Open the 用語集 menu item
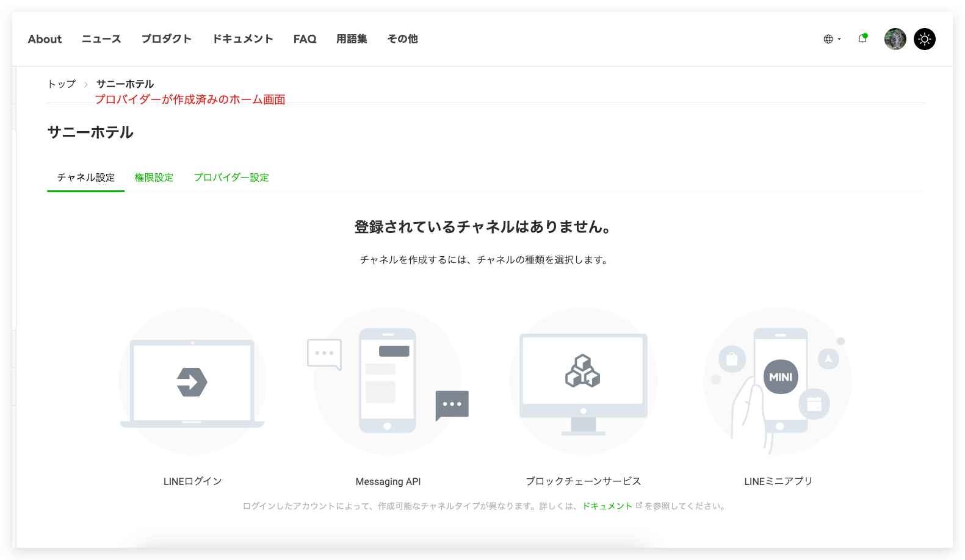Viewport: 965px width, 560px height. point(352,39)
